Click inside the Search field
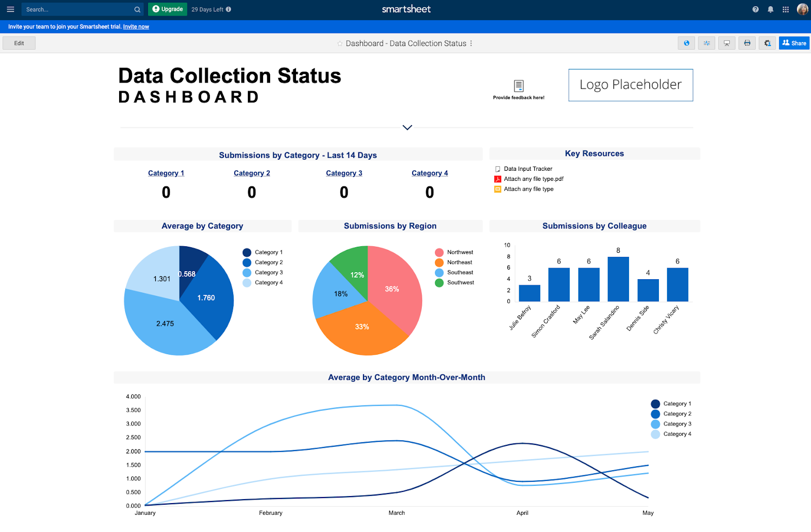The image size is (811, 532). click(x=76, y=9)
